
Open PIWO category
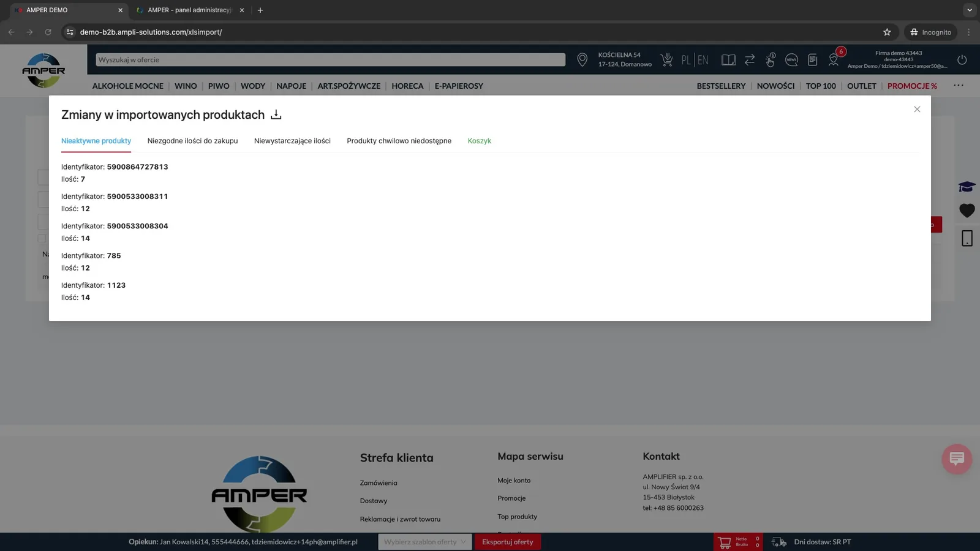pos(219,86)
